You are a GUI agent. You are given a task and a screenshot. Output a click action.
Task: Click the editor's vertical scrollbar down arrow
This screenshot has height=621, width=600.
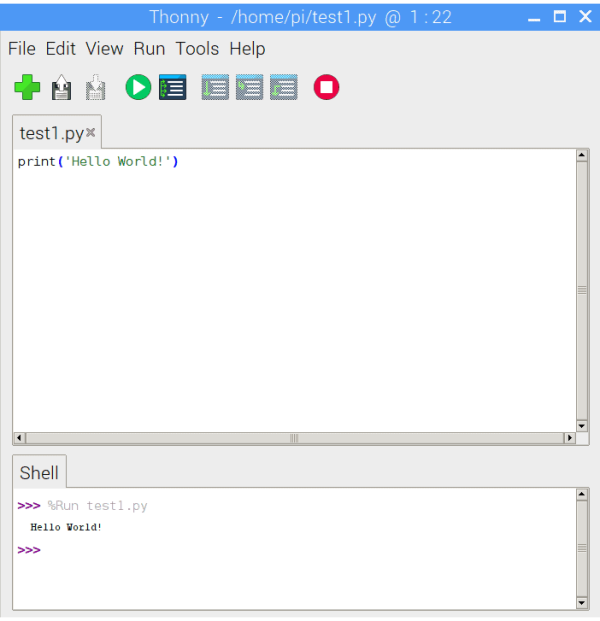coord(582,424)
